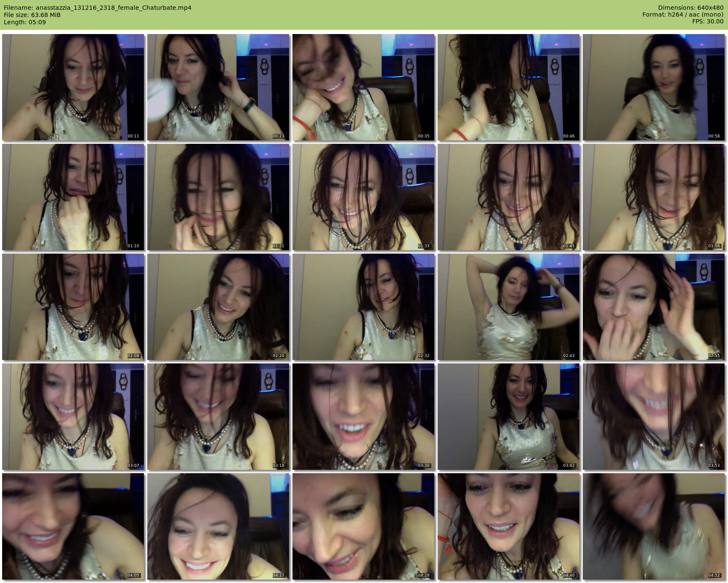Click the 02:55 thumbnail
Screen dimensions: 728x583
coord(654,307)
